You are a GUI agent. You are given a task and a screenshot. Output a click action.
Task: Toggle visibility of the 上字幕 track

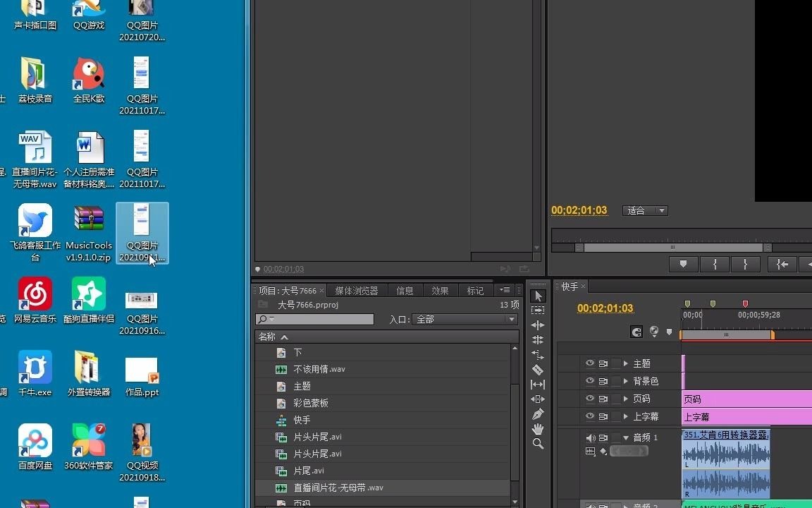pyautogui.click(x=591, y=416)
